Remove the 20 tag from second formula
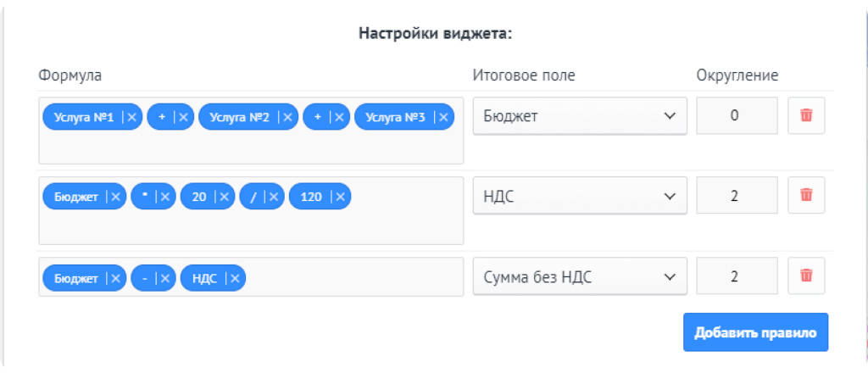 pyautogui.click(x=224, y=197)
